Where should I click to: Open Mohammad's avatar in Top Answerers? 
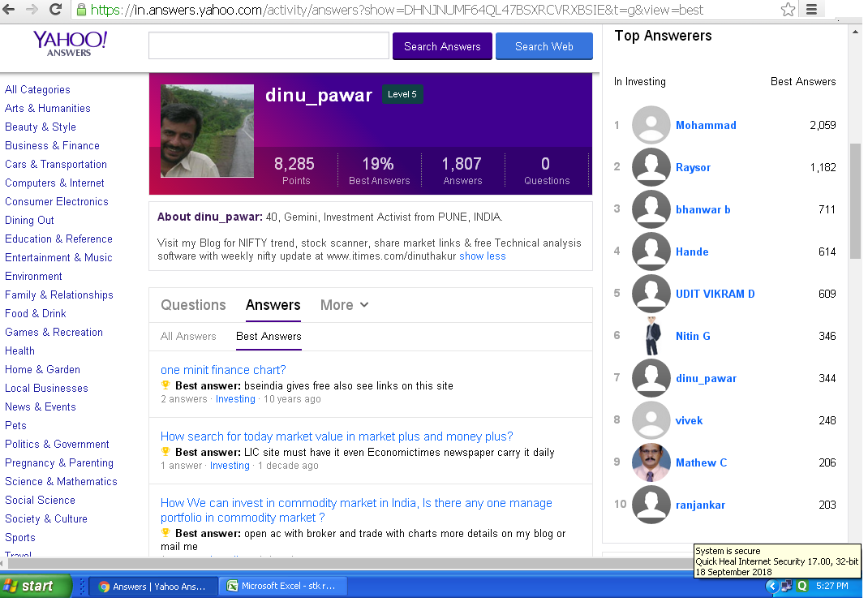(651, 125)
